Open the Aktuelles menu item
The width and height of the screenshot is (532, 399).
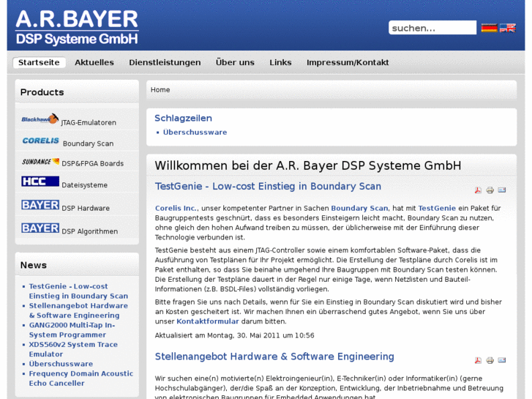(x=94, y=62)
